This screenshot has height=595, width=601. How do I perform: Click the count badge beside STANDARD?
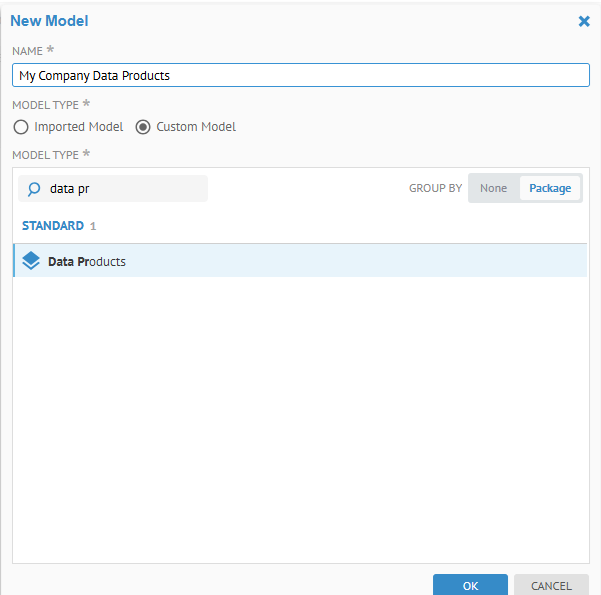pos(93,226)
